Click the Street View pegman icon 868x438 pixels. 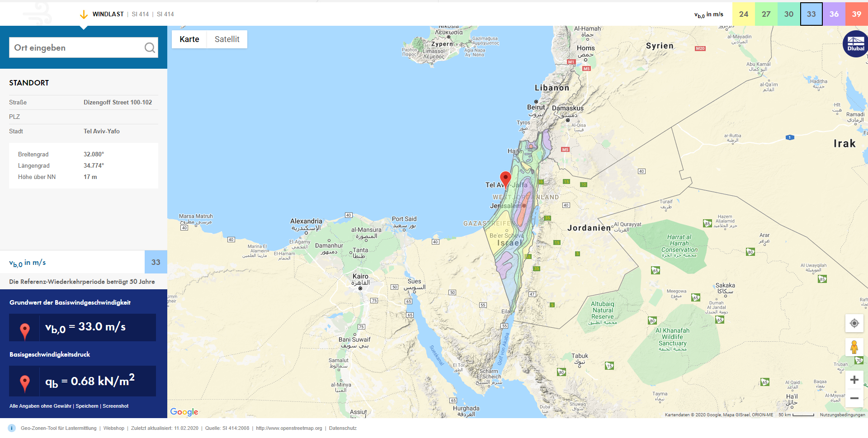coord(854,347)
